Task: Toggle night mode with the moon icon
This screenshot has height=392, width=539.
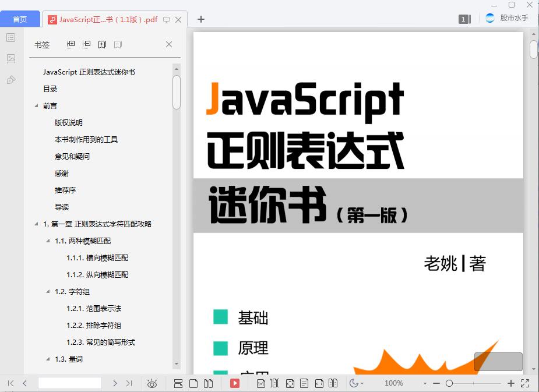Action: [354, 383]
